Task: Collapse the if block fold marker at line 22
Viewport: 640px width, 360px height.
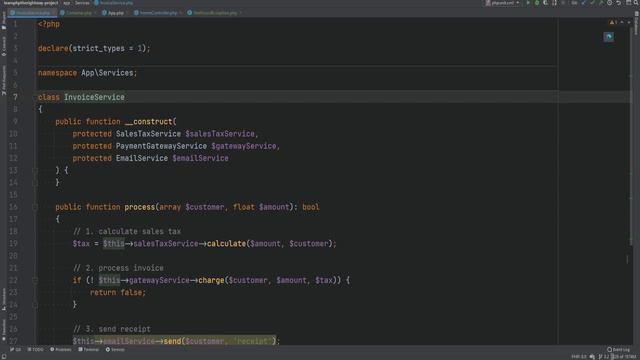Action: point(35,280)
